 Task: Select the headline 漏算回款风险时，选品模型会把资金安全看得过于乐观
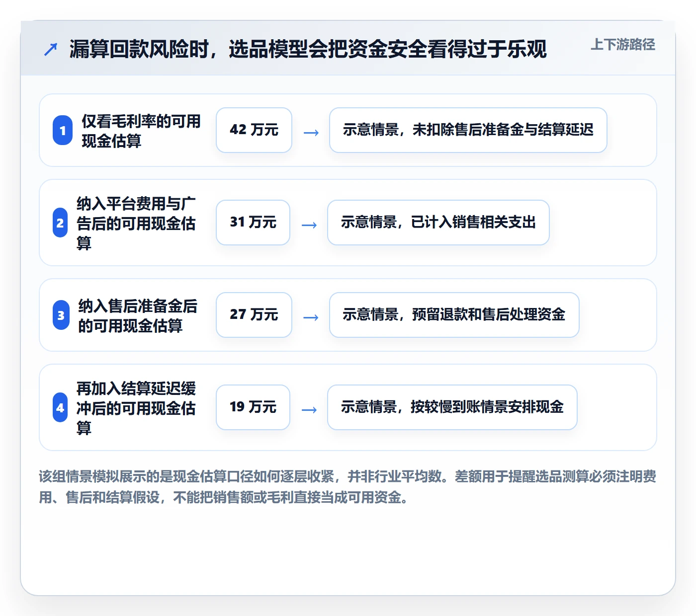(308, 49)
